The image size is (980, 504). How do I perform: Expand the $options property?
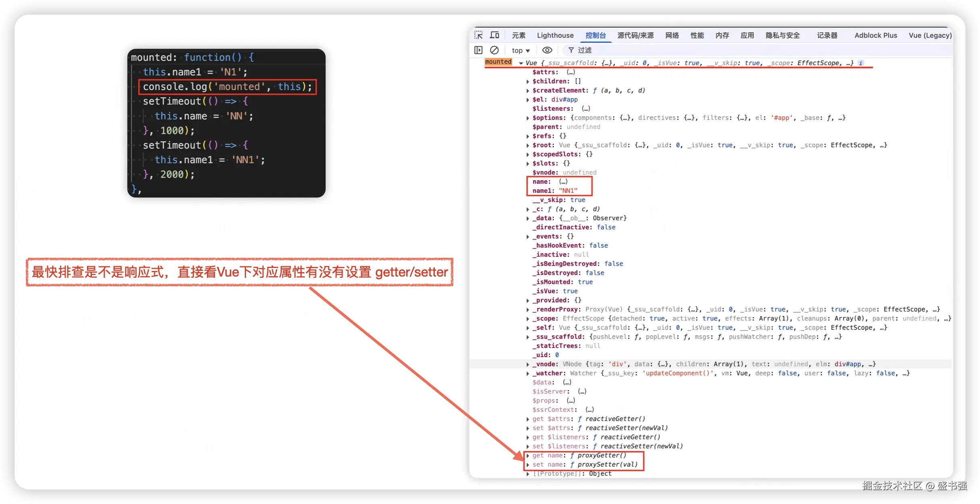tap(528, 118)
